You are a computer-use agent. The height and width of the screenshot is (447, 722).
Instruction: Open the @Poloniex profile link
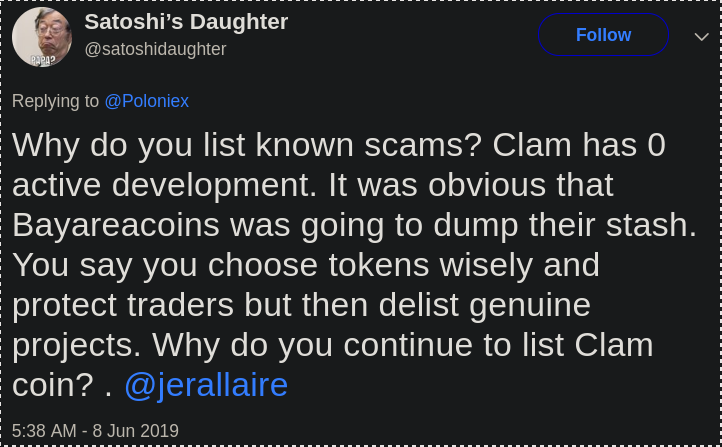tap(146, 101)
